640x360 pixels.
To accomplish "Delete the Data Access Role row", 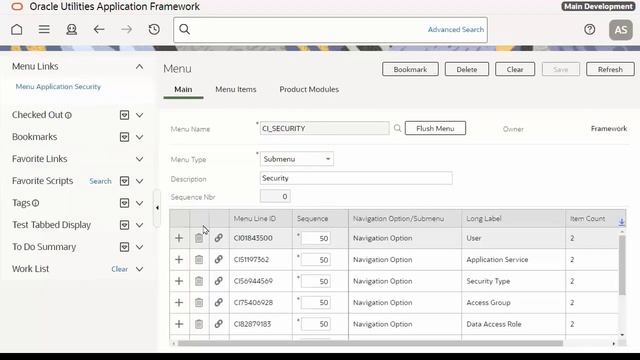I will point(199,324).
